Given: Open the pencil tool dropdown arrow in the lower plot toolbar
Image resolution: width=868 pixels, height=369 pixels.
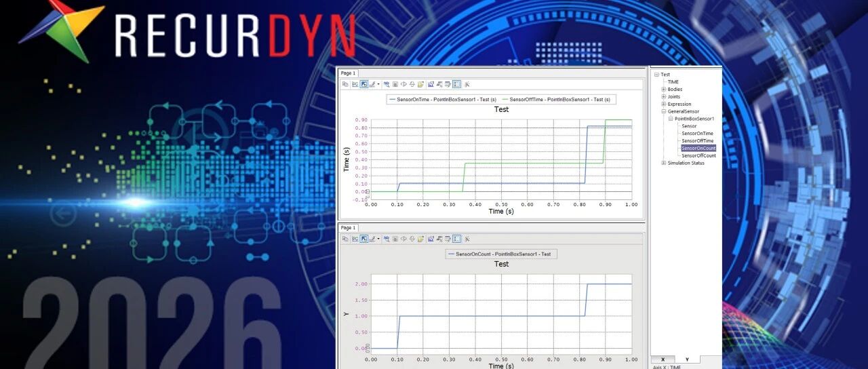Looking at the screenshot, I should pos(378,239).
